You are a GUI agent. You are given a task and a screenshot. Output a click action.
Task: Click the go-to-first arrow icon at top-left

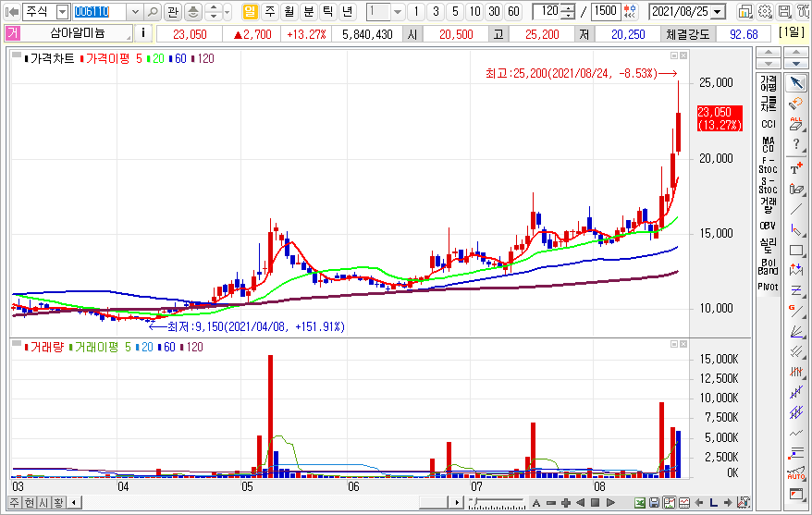pyautogui.click(x=12, y=11)
